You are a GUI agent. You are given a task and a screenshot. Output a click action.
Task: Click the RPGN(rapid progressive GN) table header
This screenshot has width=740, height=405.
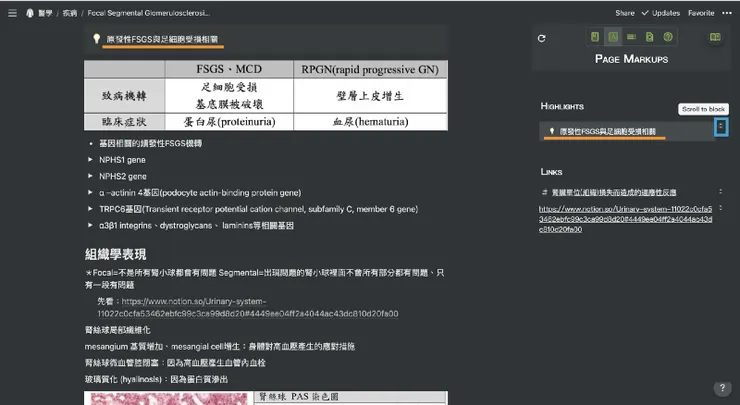pyautogui.click(x=370, y=69)
